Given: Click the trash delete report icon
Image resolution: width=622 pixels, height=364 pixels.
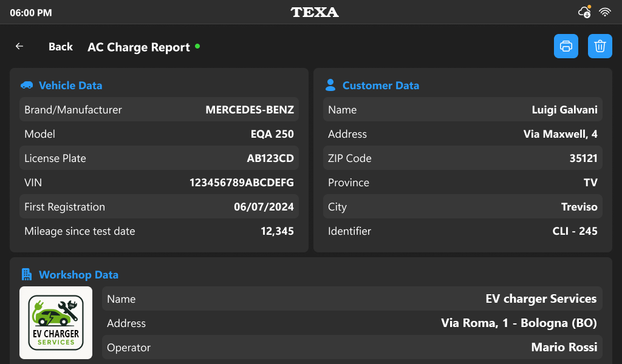Looking at the screenshot, I should (600, 46).
